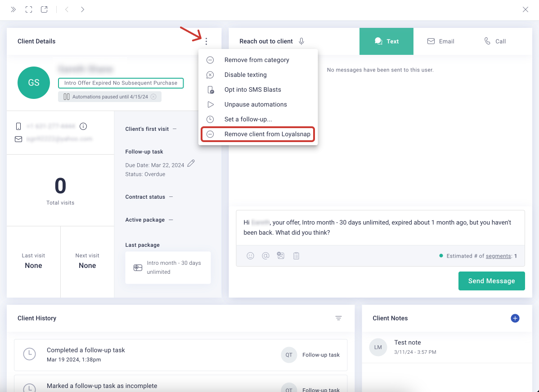Filter the Client History list
This screenshot has height=392, width=539.
(x=338, y=318)
